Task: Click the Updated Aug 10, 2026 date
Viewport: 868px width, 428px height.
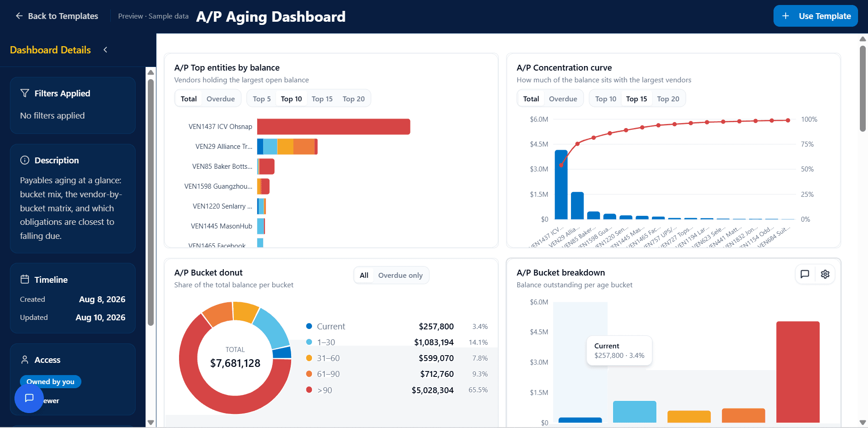Action: point(100,317)
